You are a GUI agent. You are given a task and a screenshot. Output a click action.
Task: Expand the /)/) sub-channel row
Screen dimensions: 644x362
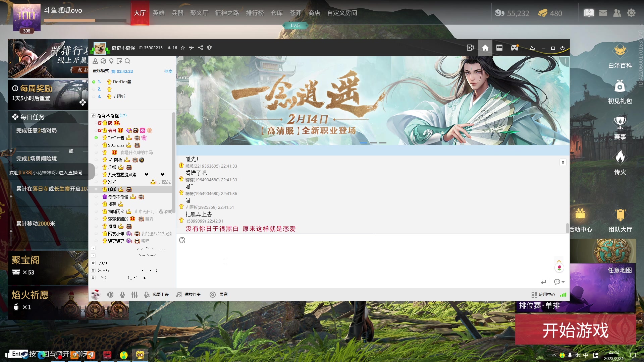[93, 263]
